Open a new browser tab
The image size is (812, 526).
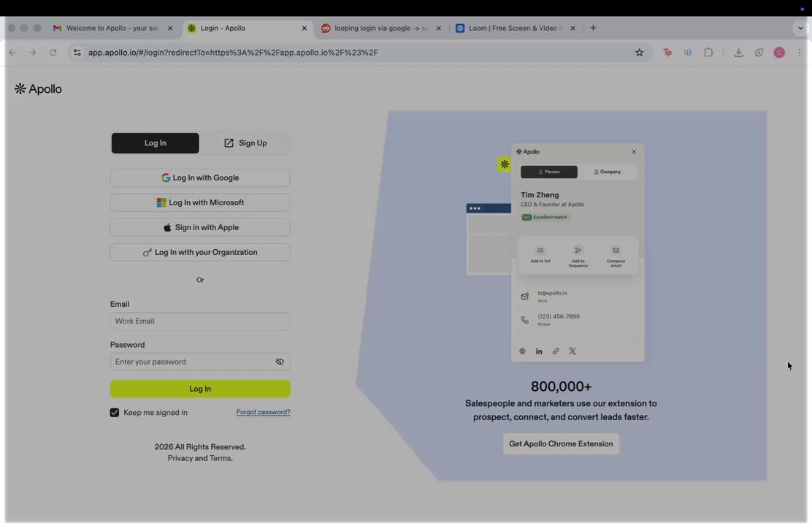[593, 28]
